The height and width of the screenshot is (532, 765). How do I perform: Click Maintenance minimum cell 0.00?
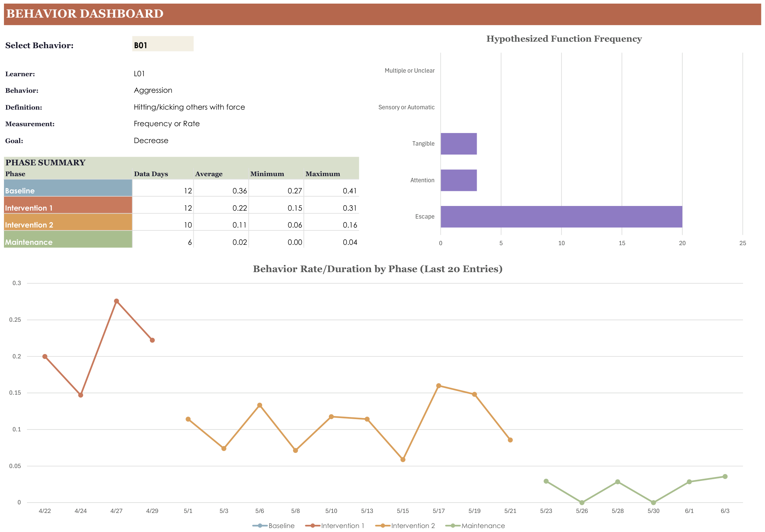(276, 239)
